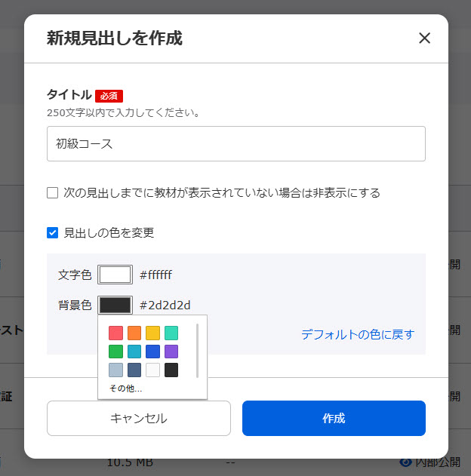Pick the green swatch in the palette
This screenshot has width=471, height=476.
pyautogui.click(x=115, y=352)
